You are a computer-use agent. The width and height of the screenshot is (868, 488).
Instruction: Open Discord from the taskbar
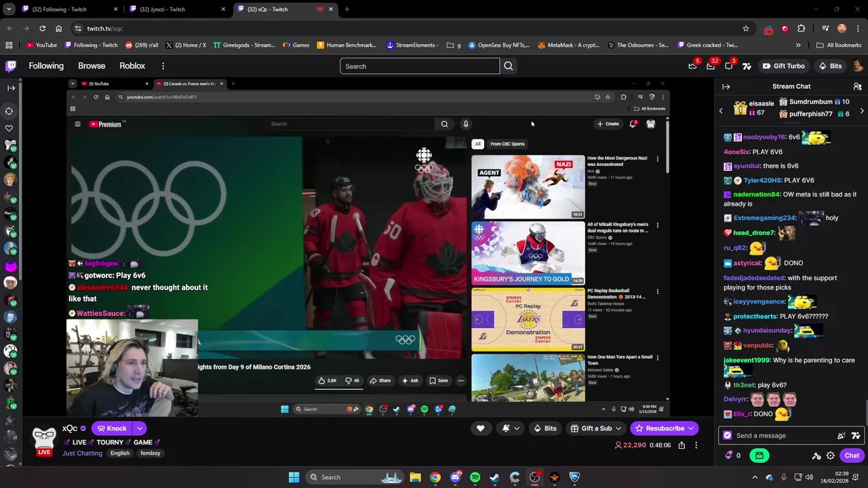tap(455, 477)
